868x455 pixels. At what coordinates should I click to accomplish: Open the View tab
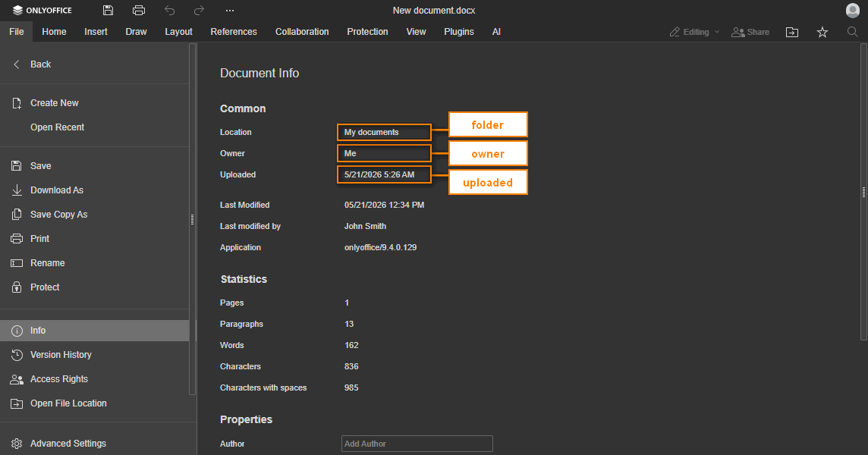(417, 32)
